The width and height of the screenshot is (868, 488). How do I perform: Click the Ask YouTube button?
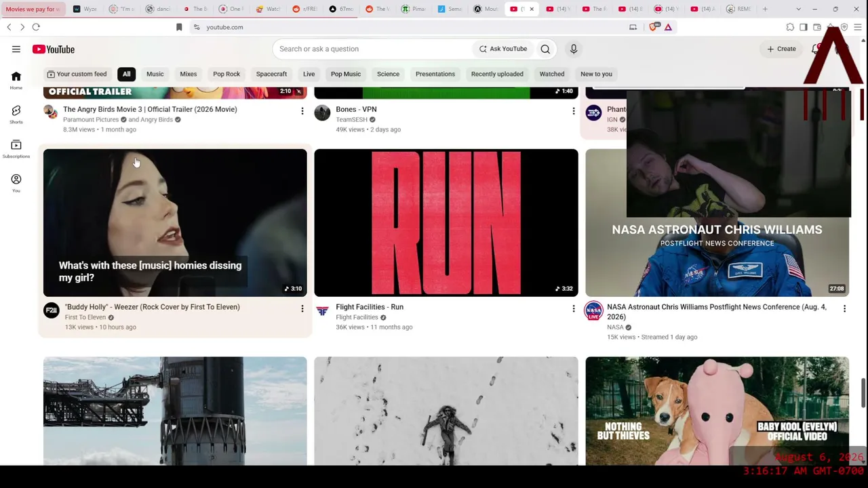click(x=503, y=49)
